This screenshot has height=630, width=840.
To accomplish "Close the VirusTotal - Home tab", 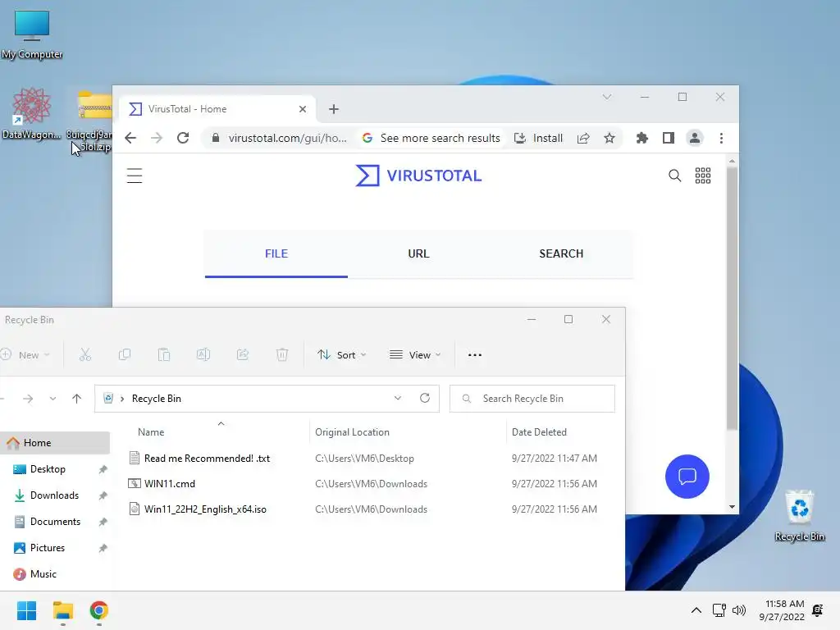I will coord(303,109).
